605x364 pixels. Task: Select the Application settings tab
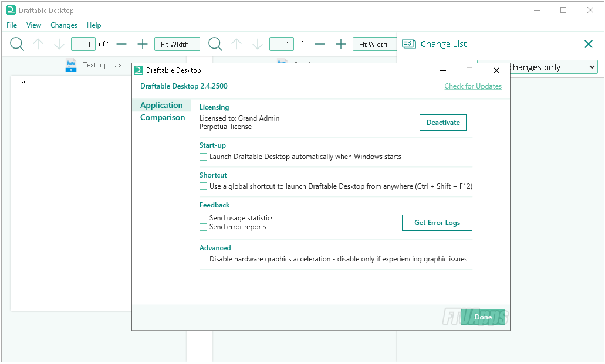click(161, 106)
